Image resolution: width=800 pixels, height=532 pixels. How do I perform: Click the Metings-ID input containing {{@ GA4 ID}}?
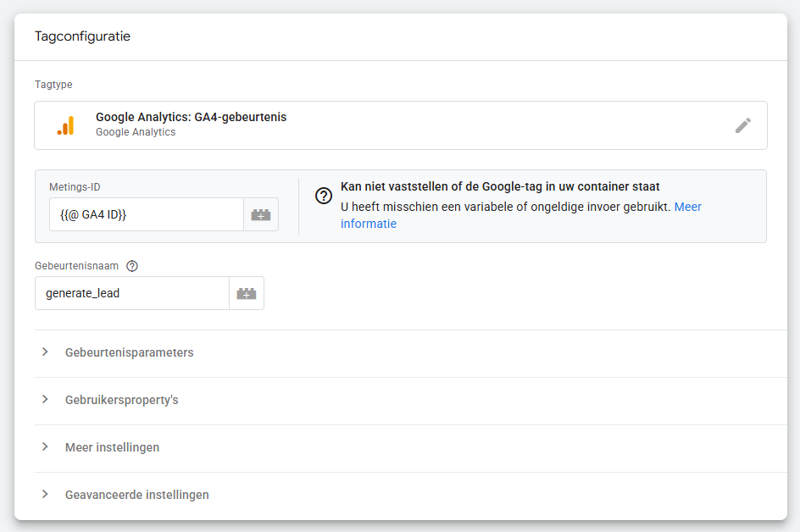pyautogui.click(x=146, y=215)
